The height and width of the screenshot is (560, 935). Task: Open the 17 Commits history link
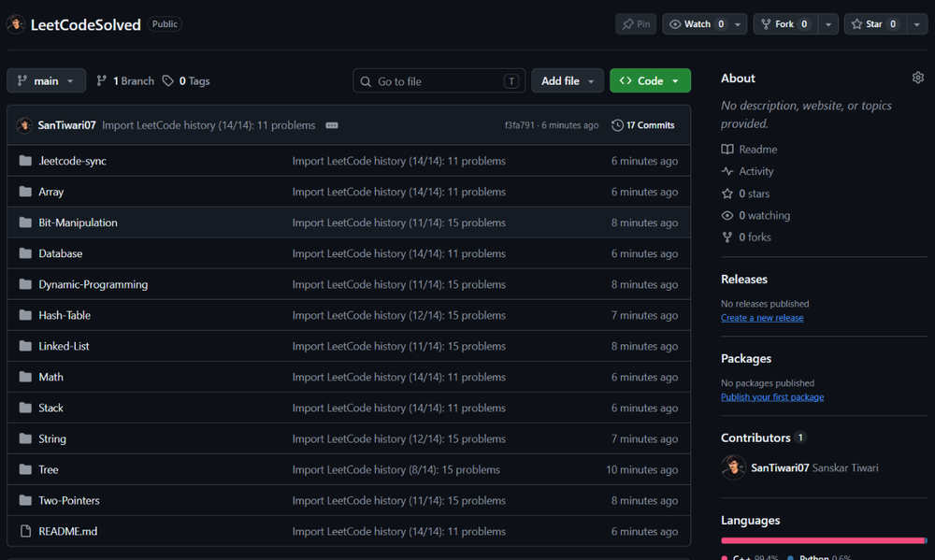tap(643, 125)
